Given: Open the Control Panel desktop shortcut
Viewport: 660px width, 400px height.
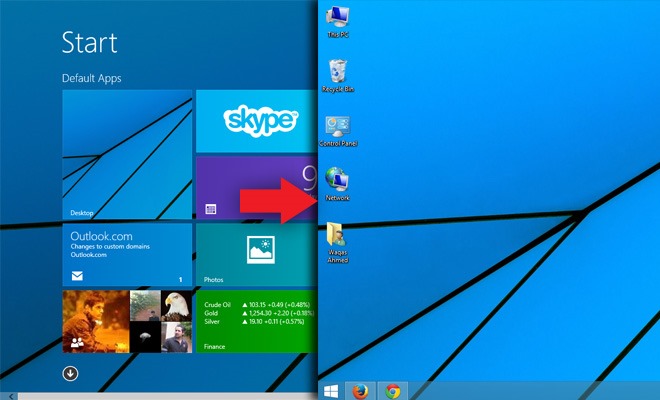Looking at the screenshot, I should (338, 131).
